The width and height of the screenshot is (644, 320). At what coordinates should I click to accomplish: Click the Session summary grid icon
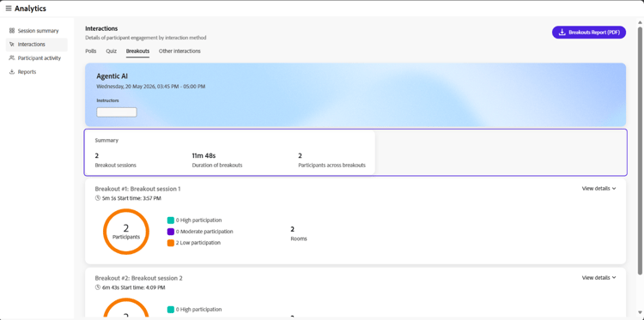[x=12, y=31]
